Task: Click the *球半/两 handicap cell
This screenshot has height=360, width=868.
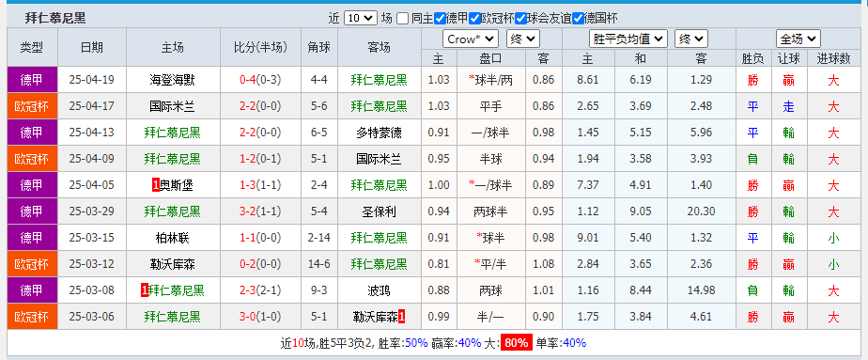Action: (x=490, y=80)
